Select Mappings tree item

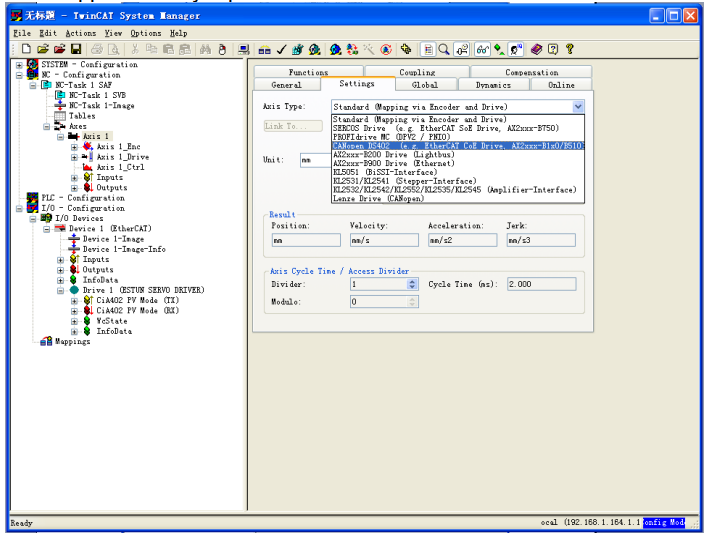pos(72,342)
